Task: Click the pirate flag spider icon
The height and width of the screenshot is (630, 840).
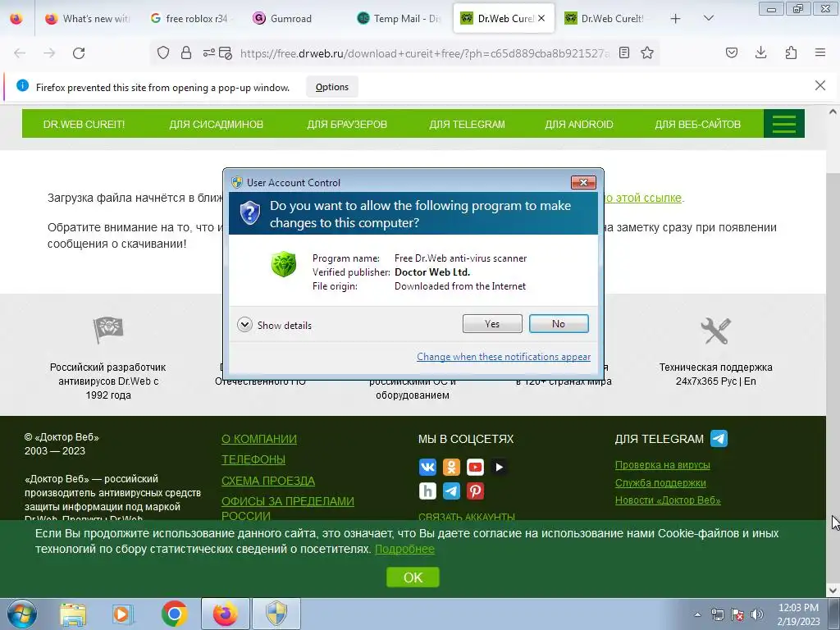Action: (x=108, y=329)
